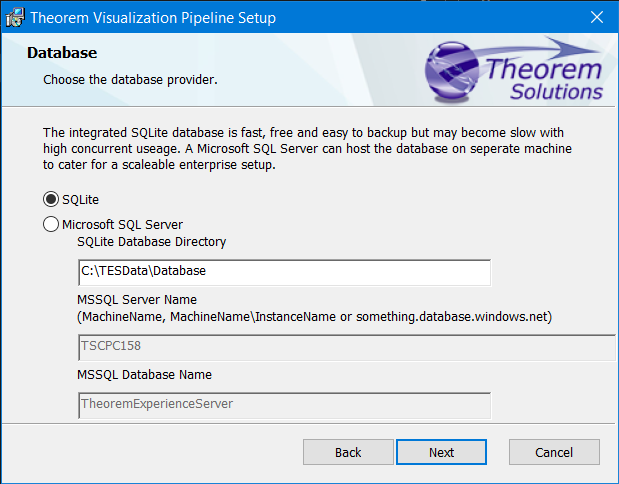Click the 'MSSQL Database Name' label
Image resolution: width=619 pixels, height=484 pixels.
144,375
